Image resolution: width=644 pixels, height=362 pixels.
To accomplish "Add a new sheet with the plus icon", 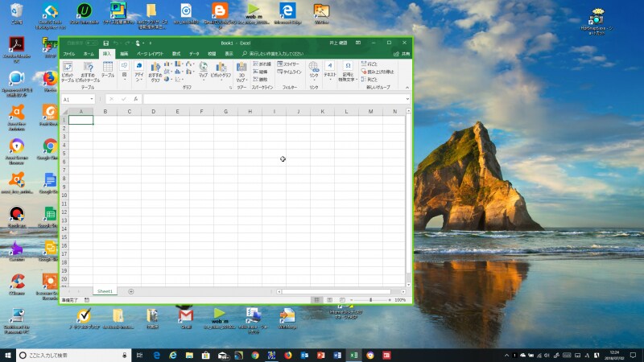I will coord(131,290).
